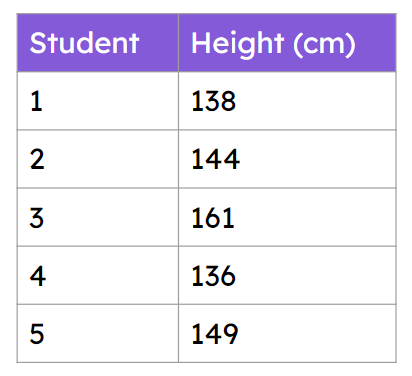Select the height cell showing 144
Viewport: 412px width, 376px height.
[287, 159]
